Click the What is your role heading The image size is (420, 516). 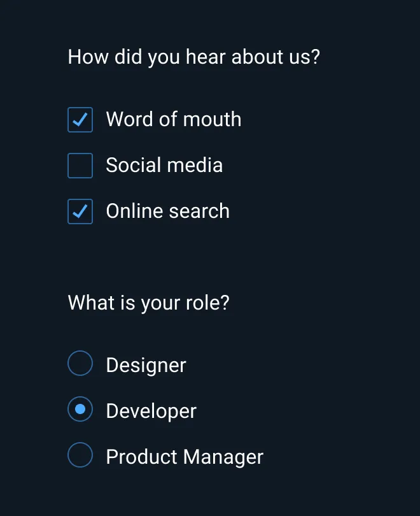point(149,303)
